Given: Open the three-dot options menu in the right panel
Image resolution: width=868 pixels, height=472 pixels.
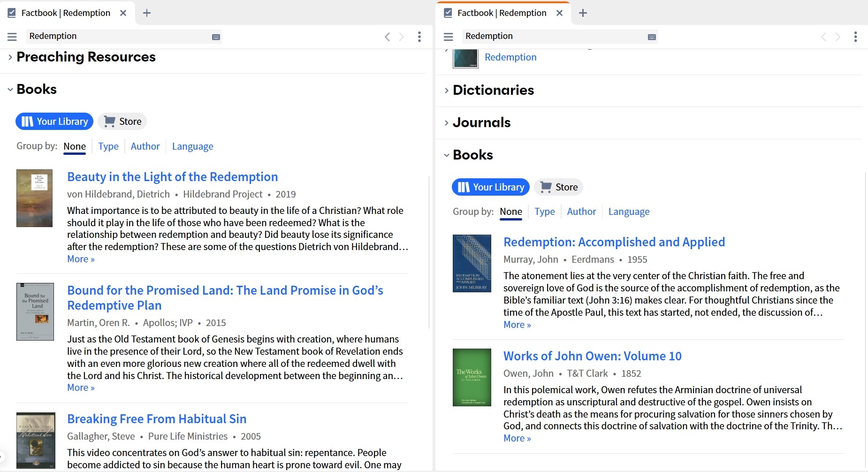Looking at the screenshot, I should (856, 36).
